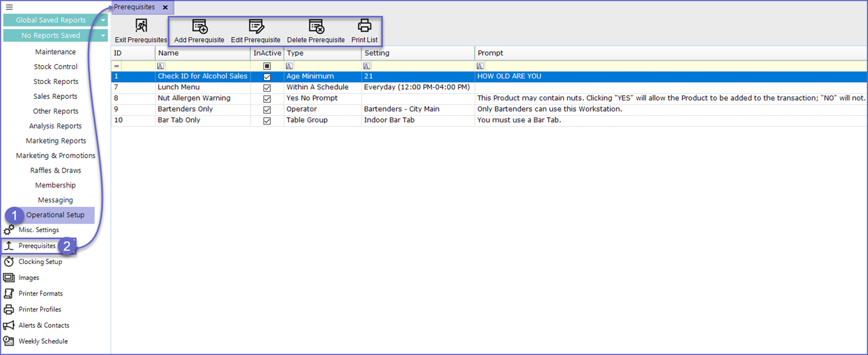This screenshot has height=355, width=868.
Task: Select the Nut Allergen Warning row
Action: tap(194, 98)
